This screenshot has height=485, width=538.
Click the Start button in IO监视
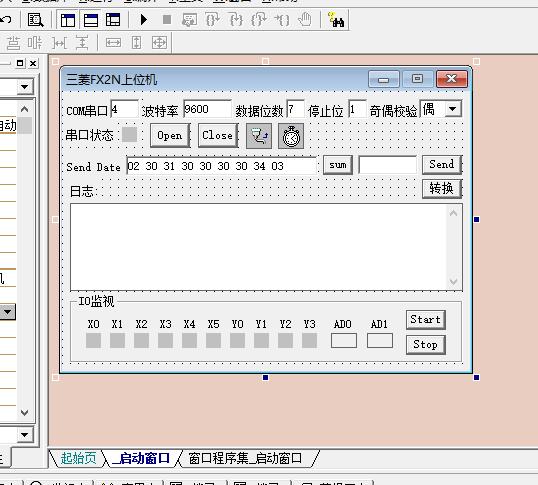tap(426, 320)
